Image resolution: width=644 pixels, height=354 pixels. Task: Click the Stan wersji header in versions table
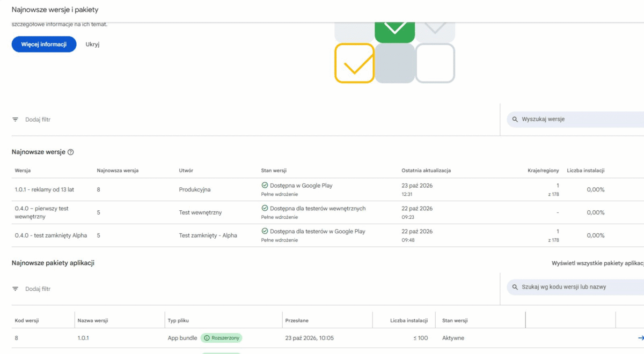[274, 171]
